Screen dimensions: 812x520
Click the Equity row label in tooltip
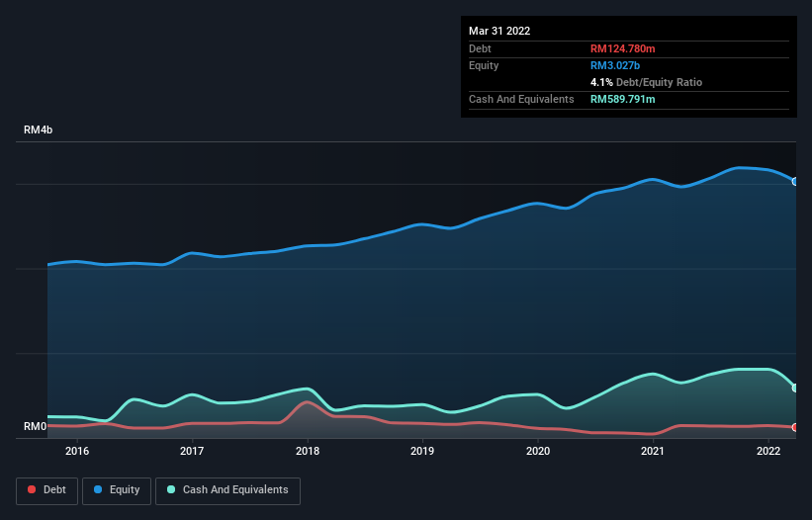(x=484, y=65)
